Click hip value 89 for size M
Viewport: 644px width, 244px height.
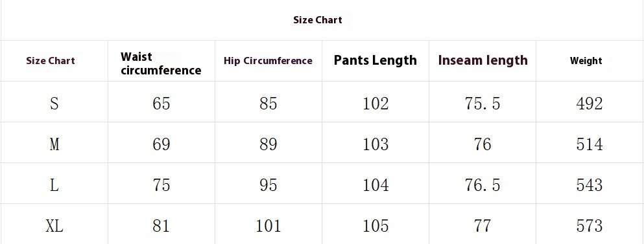pyautogui.click(x=268, y=144)
